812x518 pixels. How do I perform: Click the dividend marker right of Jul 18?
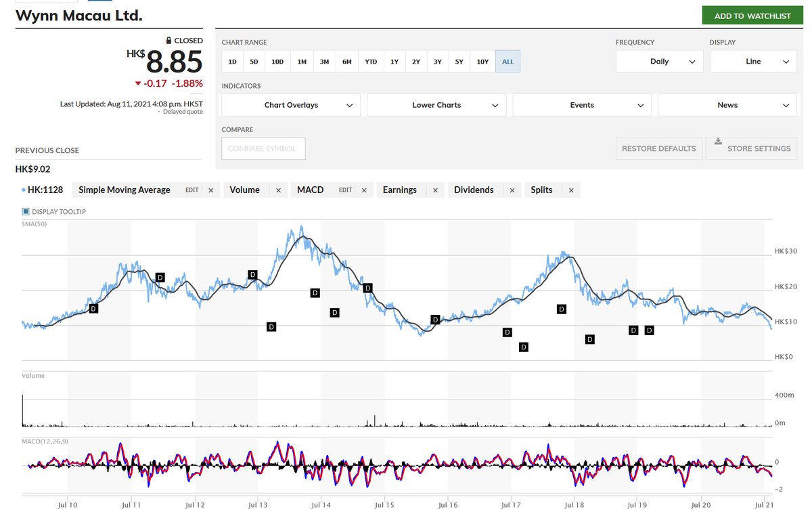589,339
